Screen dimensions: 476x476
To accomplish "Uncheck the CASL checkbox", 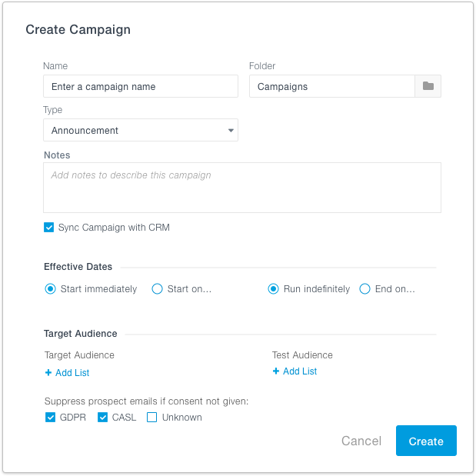I will pos(102,418).
